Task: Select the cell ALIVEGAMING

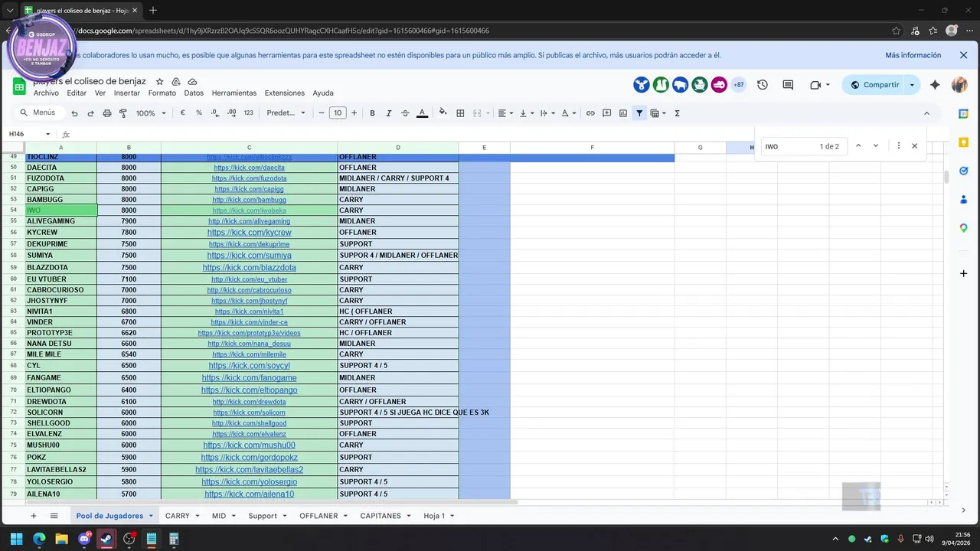Action: [61, 221]
